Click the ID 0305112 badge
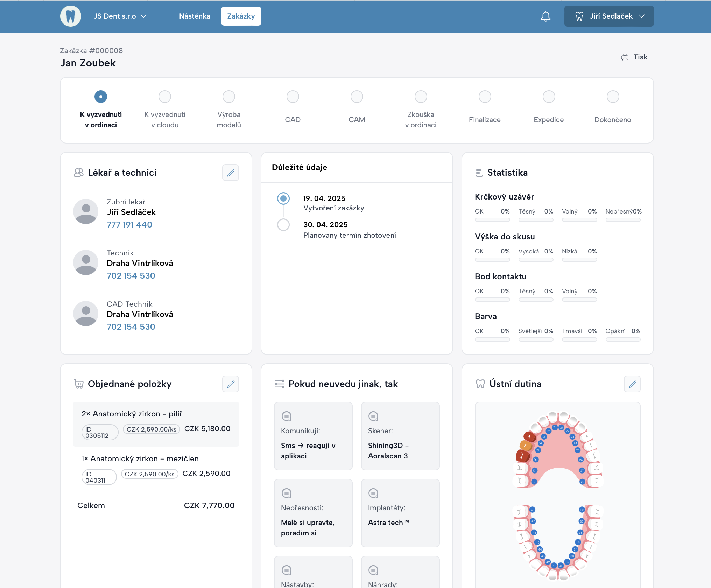 point(100,432)
